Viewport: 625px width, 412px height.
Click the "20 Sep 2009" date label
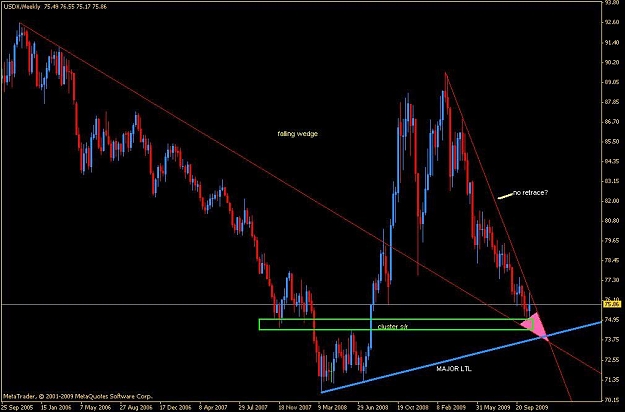(532, 408)
